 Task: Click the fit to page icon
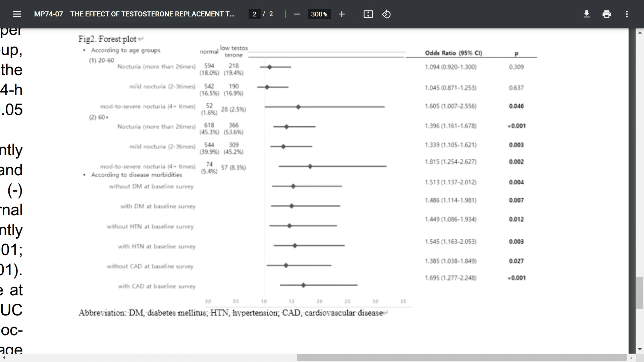[x=368, y=14]
